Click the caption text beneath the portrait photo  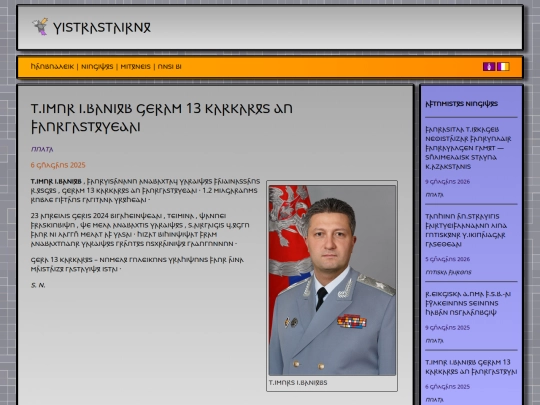(x=298, y=383)
